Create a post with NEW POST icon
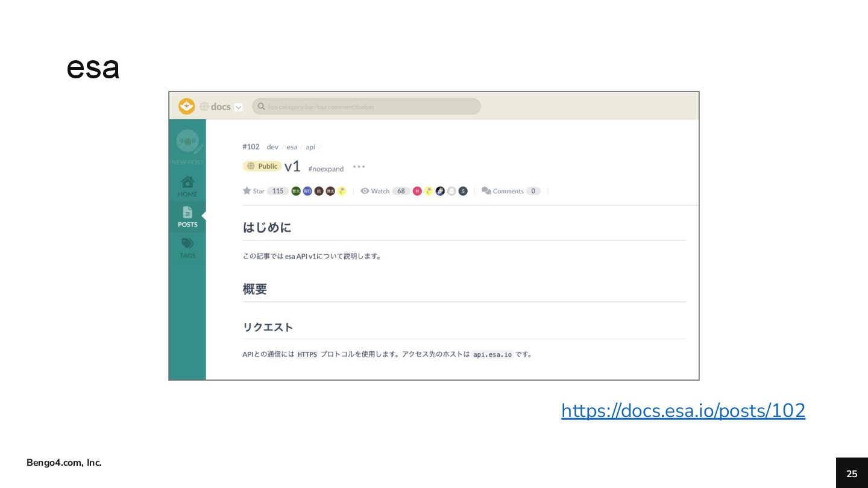Image resolution: width=868 pixels, height=488 pixels. (187, 148)
